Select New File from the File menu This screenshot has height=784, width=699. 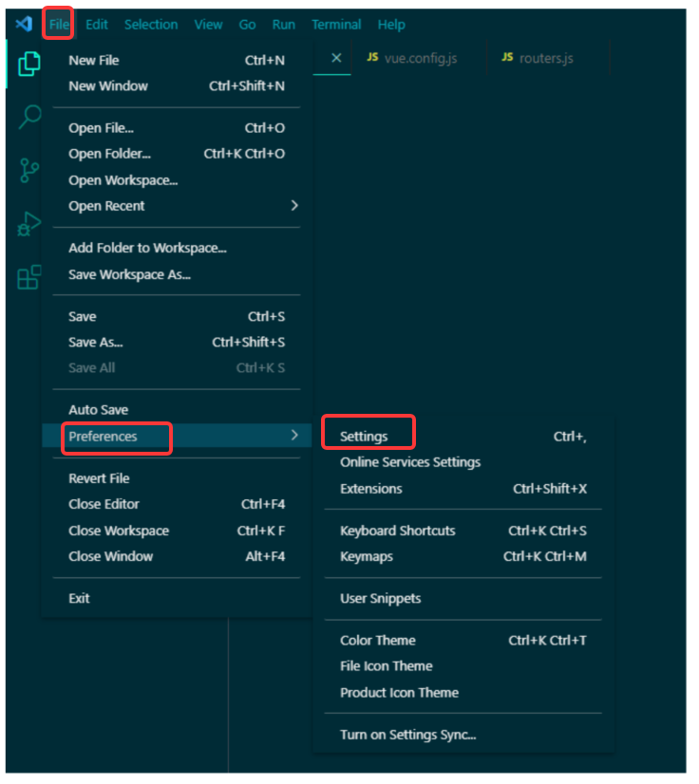(92, 60)
